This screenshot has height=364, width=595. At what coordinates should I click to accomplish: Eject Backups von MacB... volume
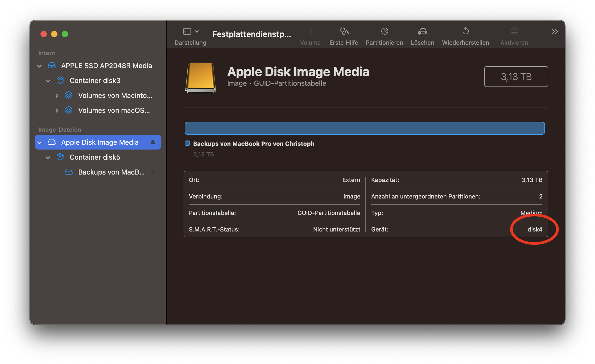pos(153,172)
